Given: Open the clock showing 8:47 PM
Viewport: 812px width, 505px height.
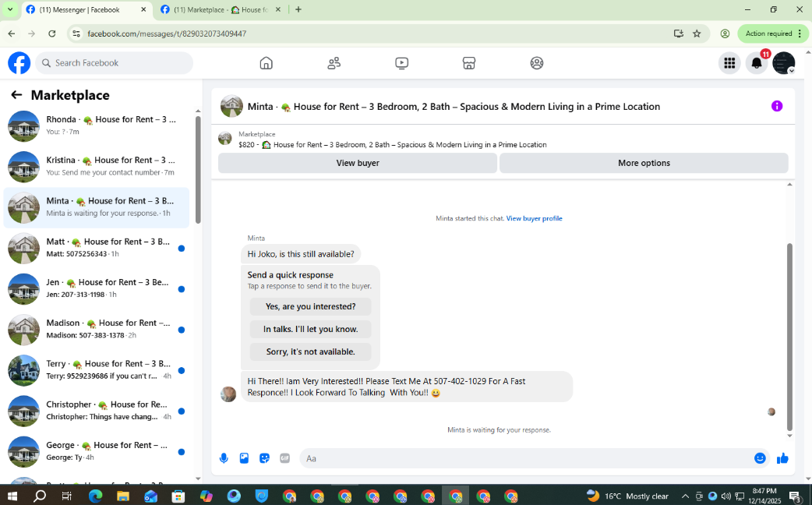Looking at the screenshot, I should click(x=764, y=496).
